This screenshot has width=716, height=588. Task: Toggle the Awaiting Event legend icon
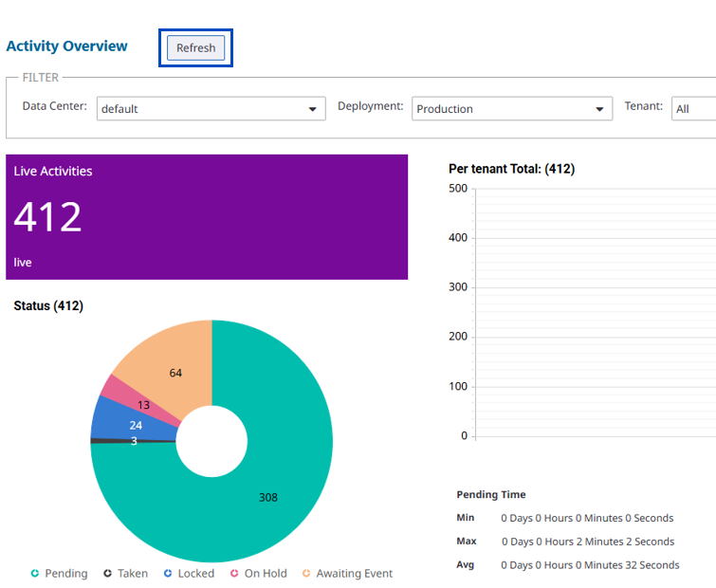[x=306, y=574]
